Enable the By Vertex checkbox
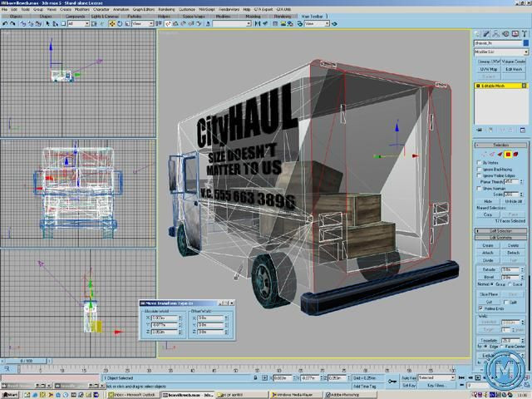 (x=480, y=163)
